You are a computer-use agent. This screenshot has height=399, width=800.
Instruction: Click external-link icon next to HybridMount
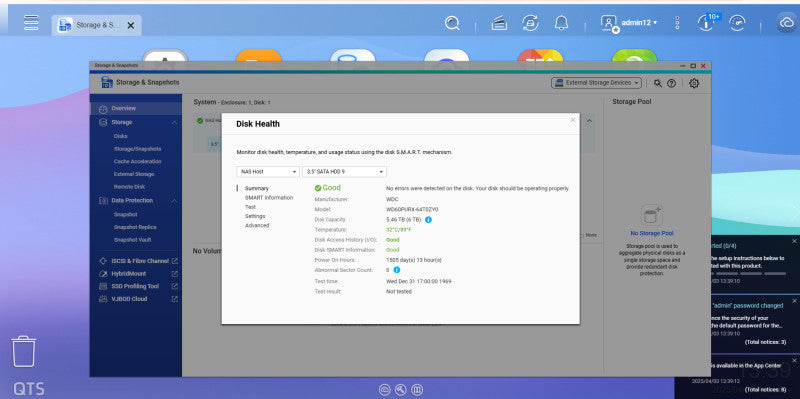point(174,273)
